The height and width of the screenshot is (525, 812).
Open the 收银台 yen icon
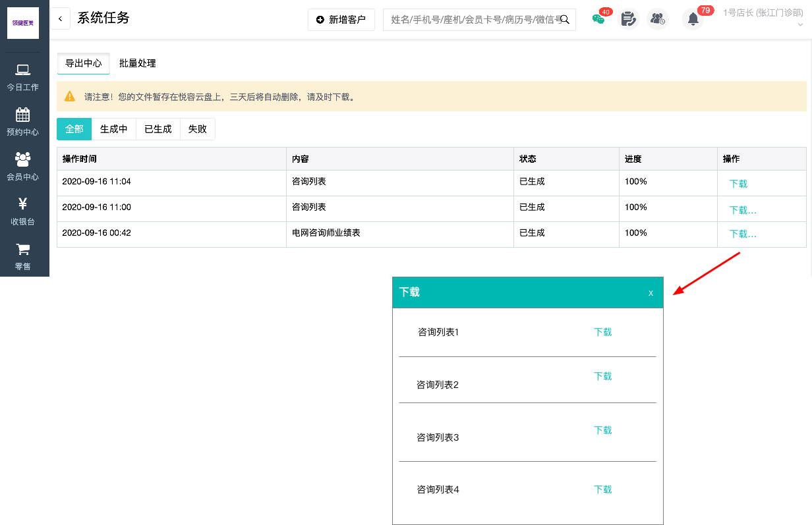[x=23, y=204]
